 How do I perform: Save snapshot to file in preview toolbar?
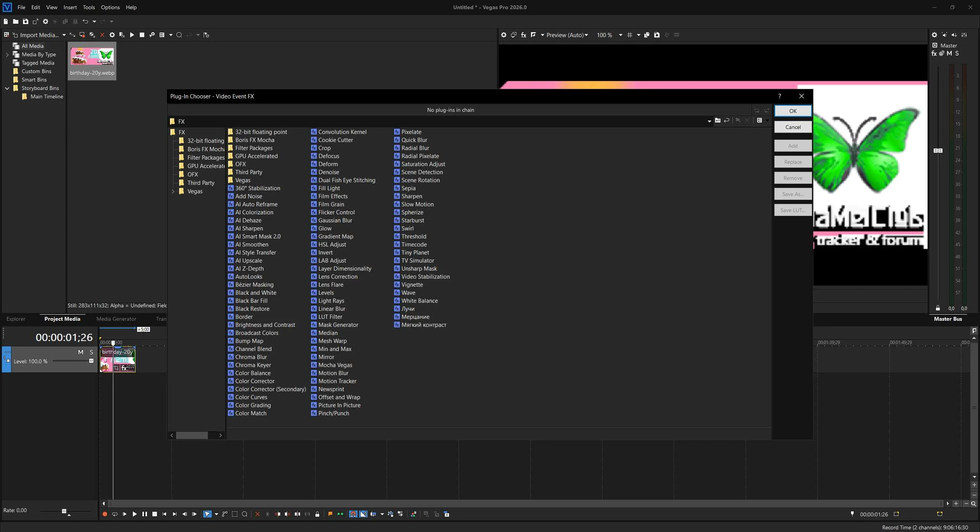[x=657, y=35]
